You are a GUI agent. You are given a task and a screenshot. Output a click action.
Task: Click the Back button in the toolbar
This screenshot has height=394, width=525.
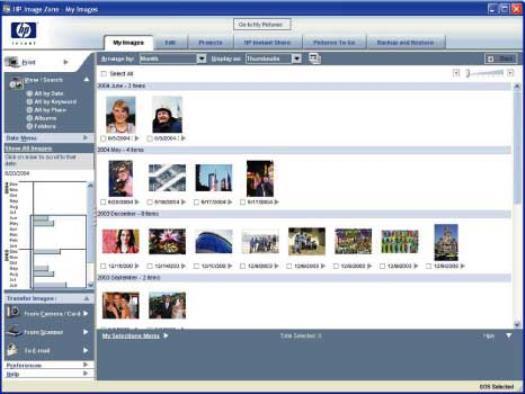coord(501,59)
